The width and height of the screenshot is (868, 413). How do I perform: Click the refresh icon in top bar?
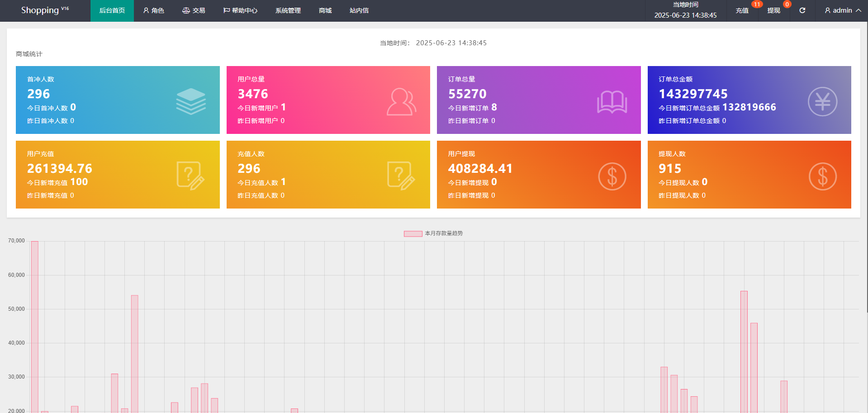[x=802, y=10]
